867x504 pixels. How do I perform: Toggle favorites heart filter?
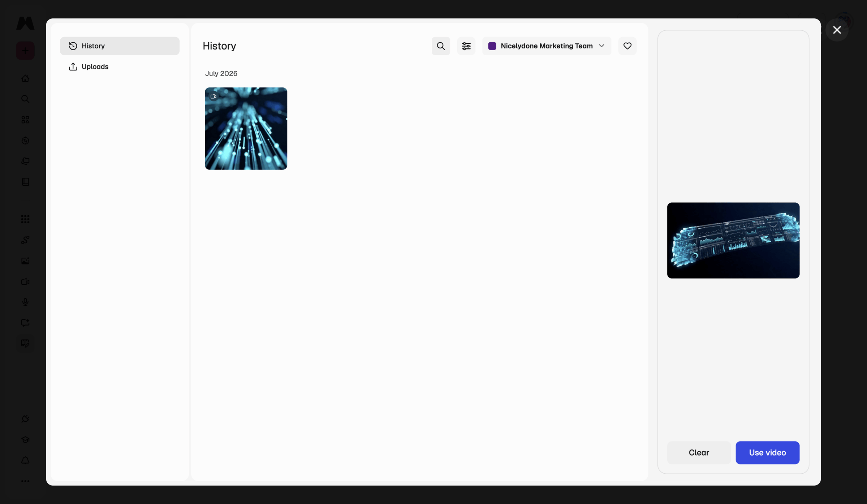627,46
